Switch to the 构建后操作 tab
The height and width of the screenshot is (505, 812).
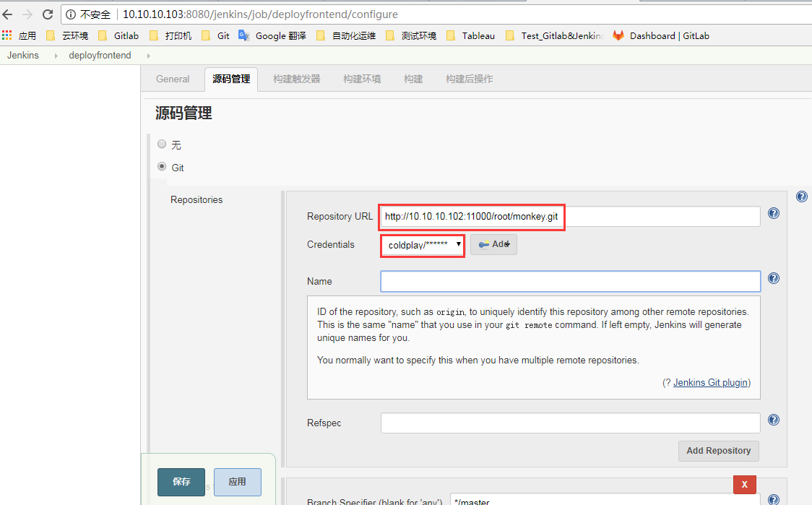[x=469, y=79]
